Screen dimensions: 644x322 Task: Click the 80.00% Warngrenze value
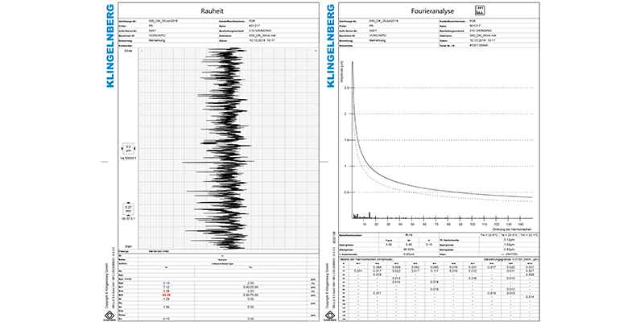coord(409,250)
